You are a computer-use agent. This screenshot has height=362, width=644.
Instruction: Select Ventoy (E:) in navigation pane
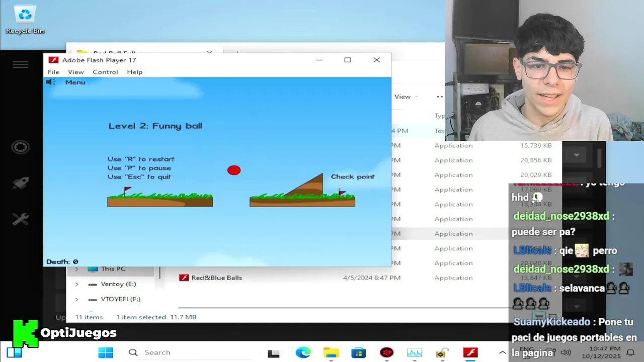118,284
